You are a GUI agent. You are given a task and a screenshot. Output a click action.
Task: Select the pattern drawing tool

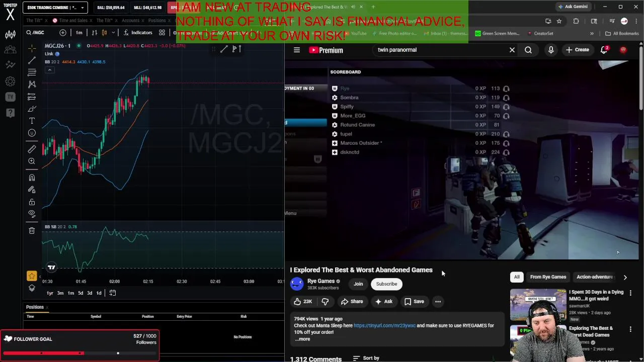tap(32, 84)
